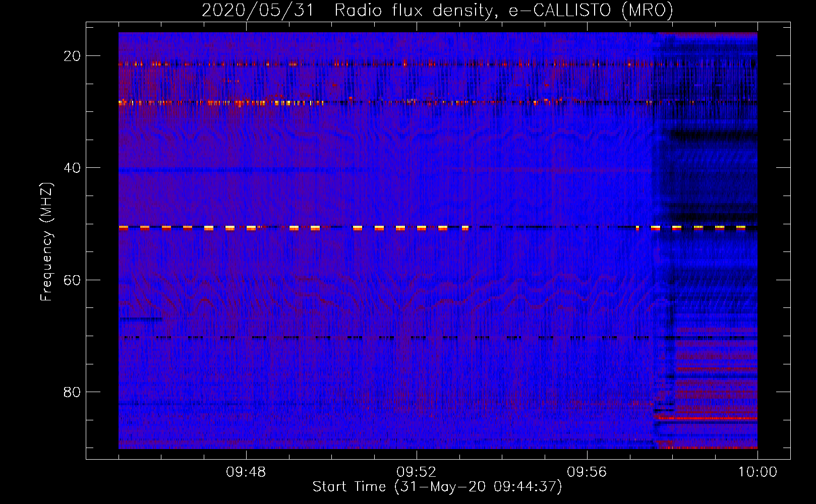Select the 'Frequency (MHZ)' y-axis label

46,242
